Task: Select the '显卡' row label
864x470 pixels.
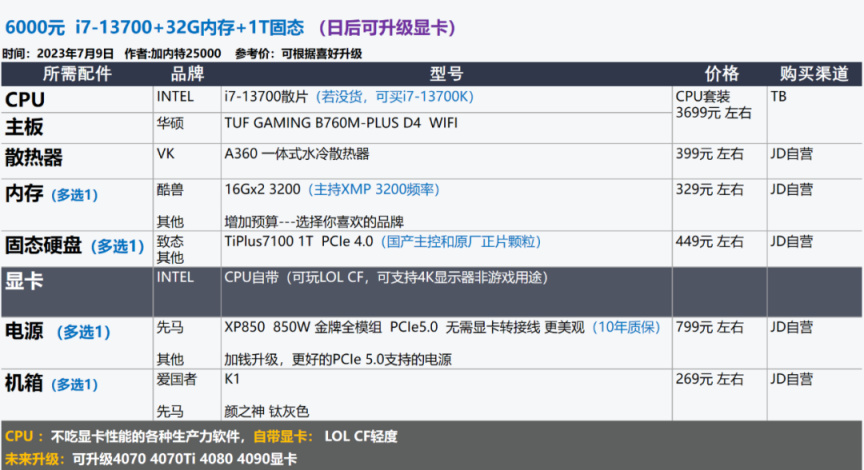Action: pyautogui.click(x=24, y=280)
